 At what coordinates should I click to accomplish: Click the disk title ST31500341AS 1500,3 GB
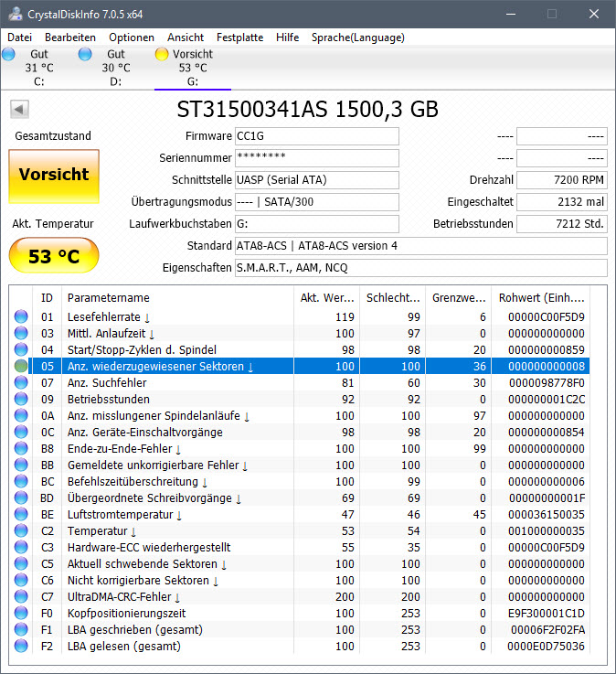point(308,109)
